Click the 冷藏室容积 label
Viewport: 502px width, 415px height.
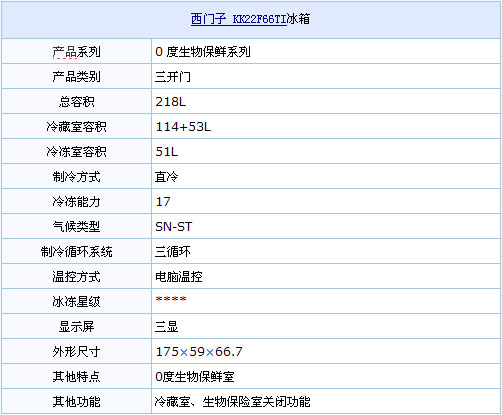point(76,127)
